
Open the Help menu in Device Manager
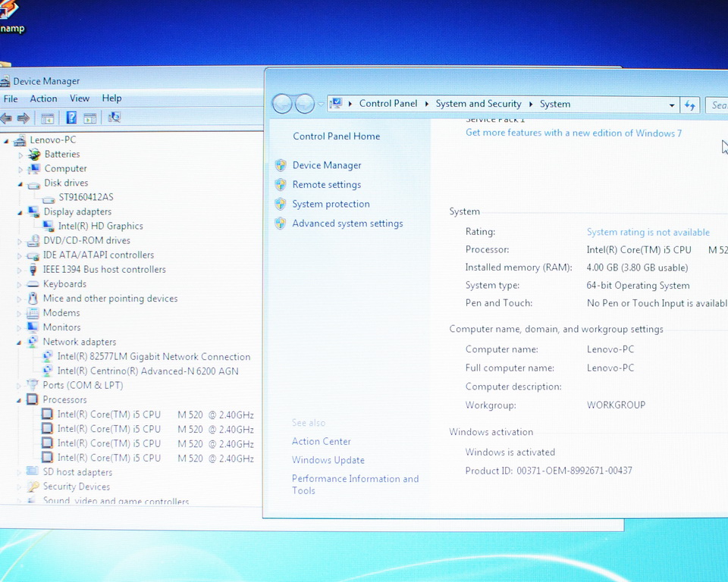(111, 98)
